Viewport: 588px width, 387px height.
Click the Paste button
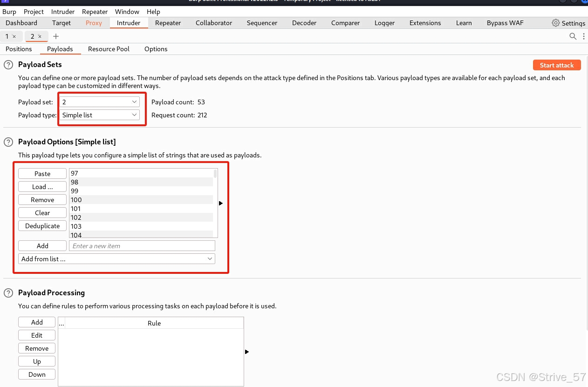(x=42, y=174)
